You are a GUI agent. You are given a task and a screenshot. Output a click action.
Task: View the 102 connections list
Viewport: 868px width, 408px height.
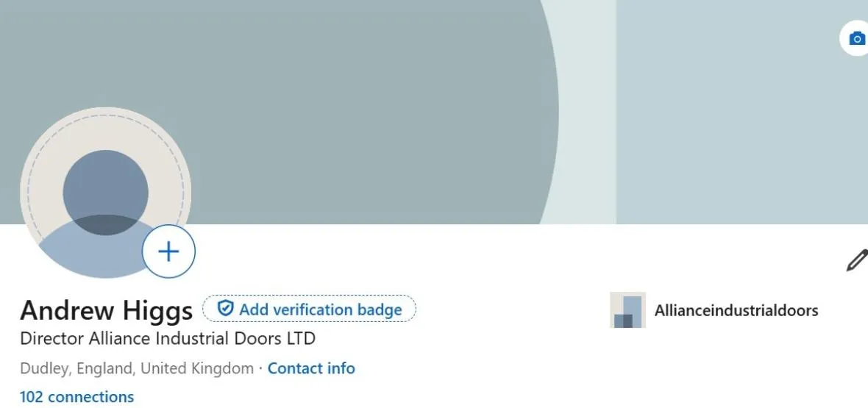tap(77, 397)
